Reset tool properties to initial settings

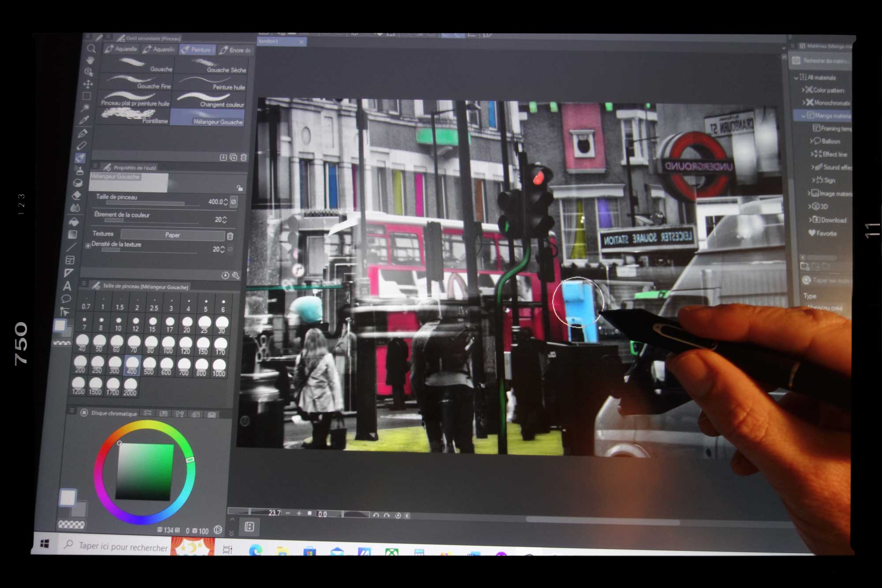click(x=225, y=276)
